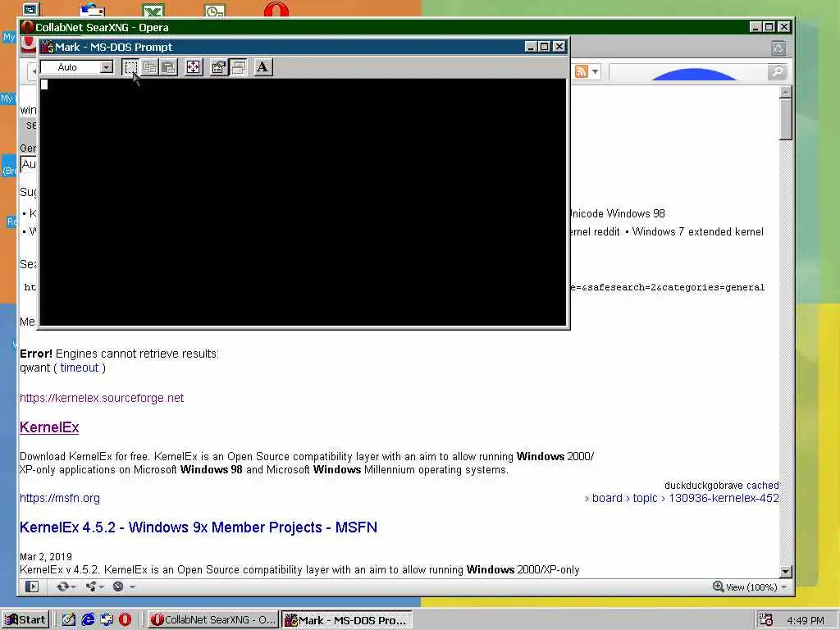Click the Copy icon in MS-DOS Prompt toolbar
This screenshot has width=840, height=630.
[x=150, y=67]
